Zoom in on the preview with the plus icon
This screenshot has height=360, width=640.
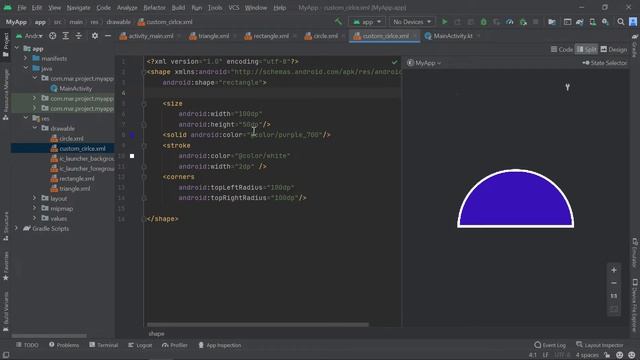tap(613, 270)
